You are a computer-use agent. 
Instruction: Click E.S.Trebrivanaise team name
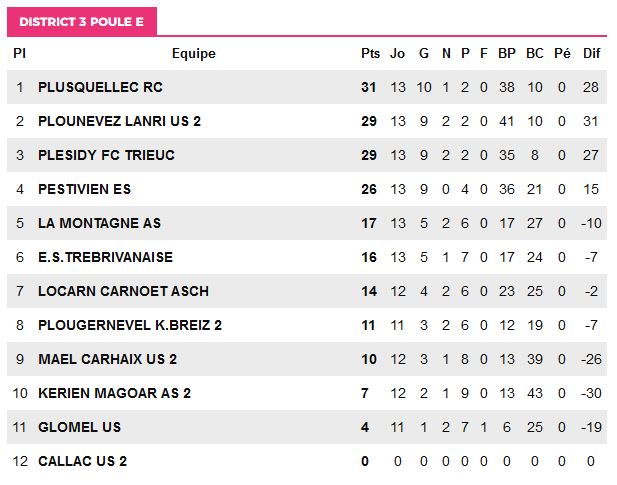pyautogui.click(x=105, y=257)
